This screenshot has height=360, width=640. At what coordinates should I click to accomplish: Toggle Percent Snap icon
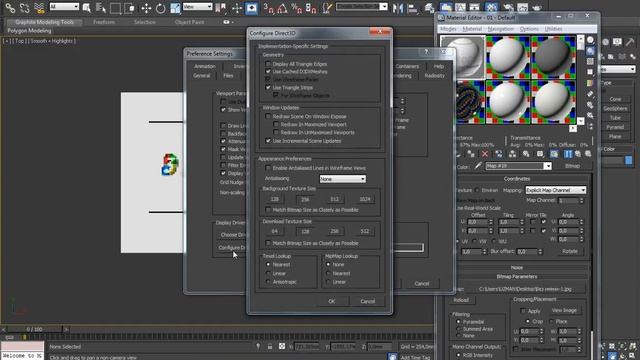[297, 8]
